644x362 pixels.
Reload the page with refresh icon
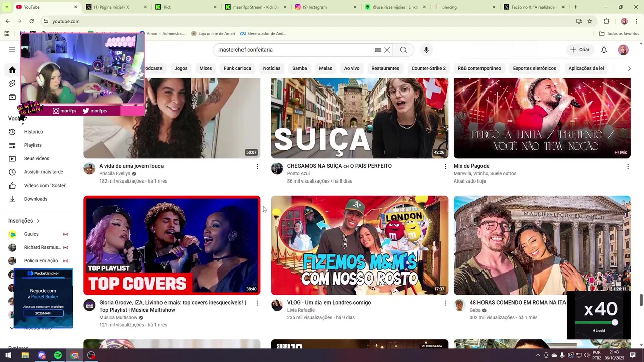point(31,21)
